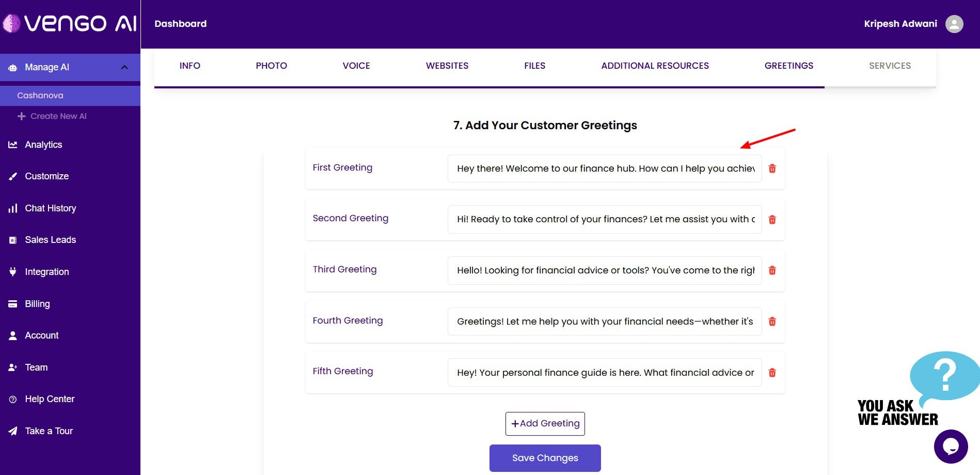
Task: Trash the Fifth Greeting row
Action: click(x=772, y=373)
